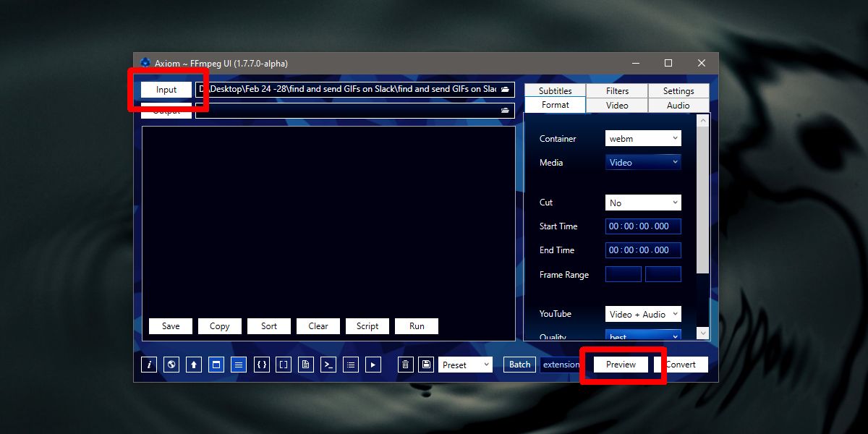Save preset with the floppy disk icon
The image size is (868, 434).
pyautogui.click(x=426, y=365)
